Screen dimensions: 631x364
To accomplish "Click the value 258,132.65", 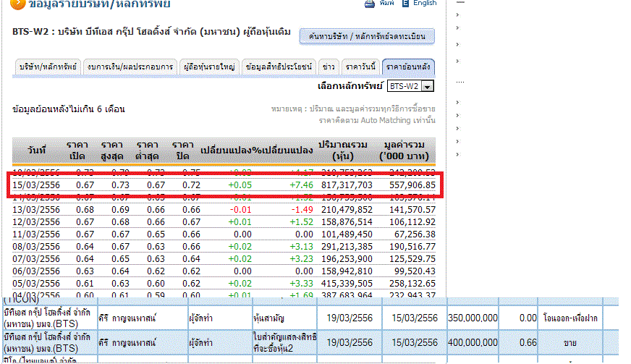I will click(x=412, y=284).
